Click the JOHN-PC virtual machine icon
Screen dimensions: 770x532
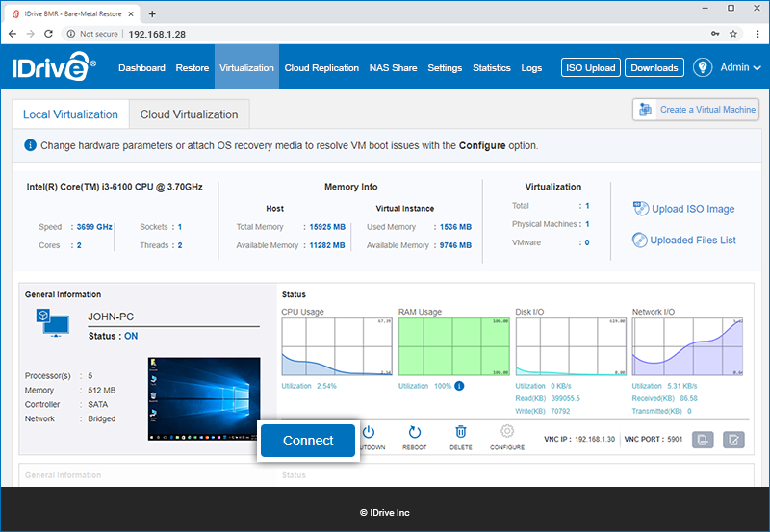tap(53, 322)
